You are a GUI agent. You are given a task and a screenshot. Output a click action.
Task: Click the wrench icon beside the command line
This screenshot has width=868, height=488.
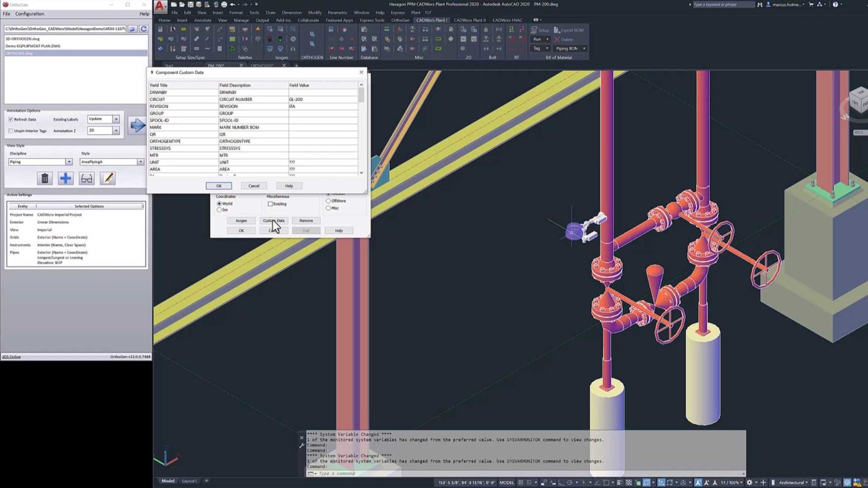click(301, 445)
